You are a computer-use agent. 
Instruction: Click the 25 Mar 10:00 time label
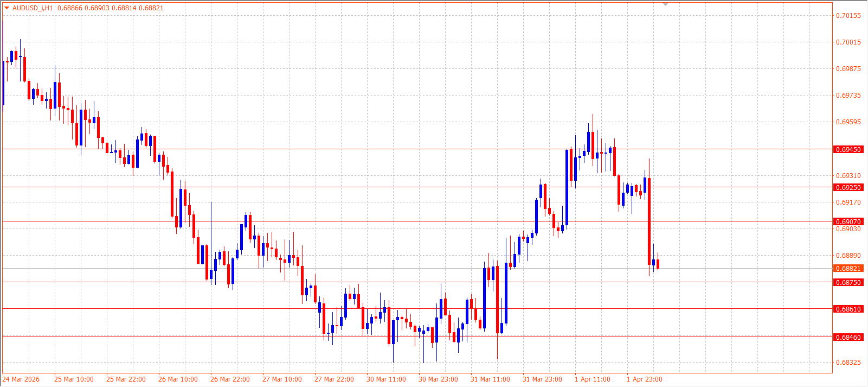pyautogui.click(x=74, y=379)
